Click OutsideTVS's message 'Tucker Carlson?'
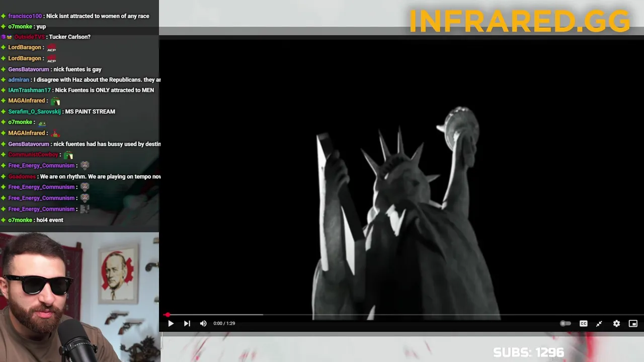The width and height of the screenshot is (644, 362). (69, 37)
